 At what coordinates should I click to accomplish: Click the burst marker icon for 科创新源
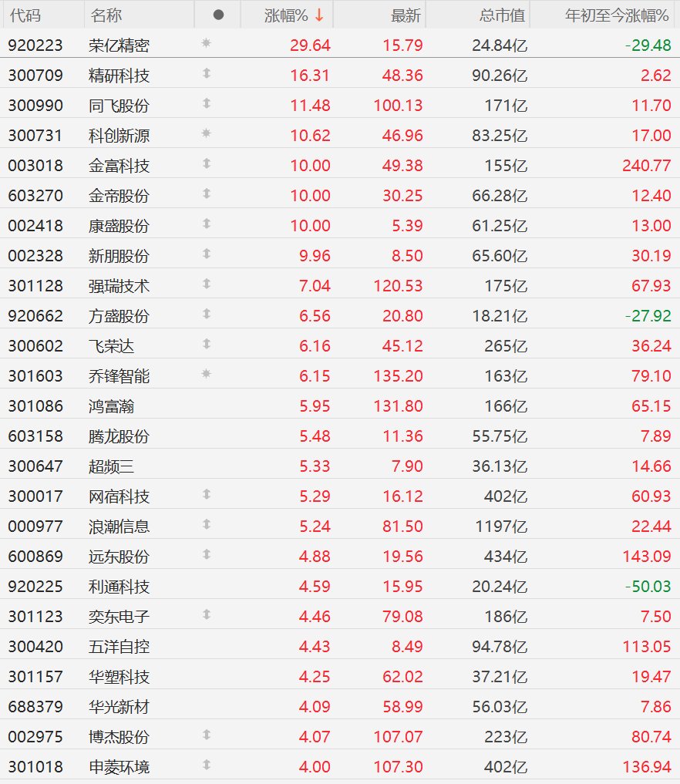tap(206, 133)
